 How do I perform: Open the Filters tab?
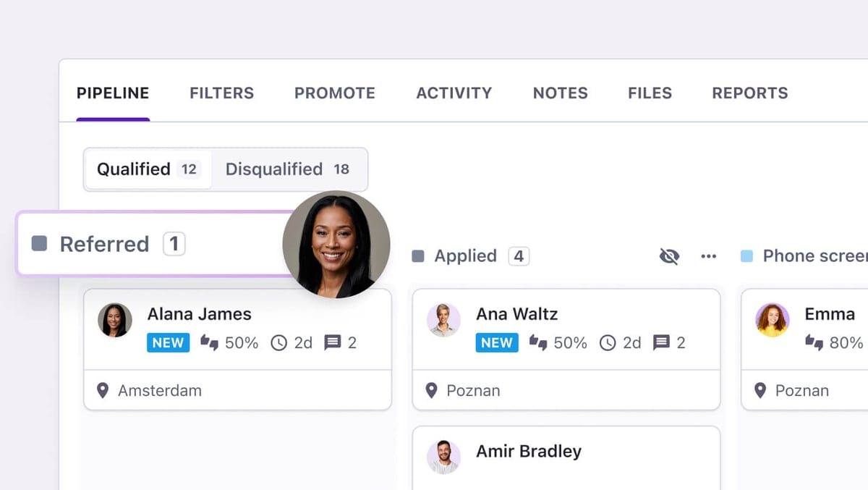click(221, 93)
